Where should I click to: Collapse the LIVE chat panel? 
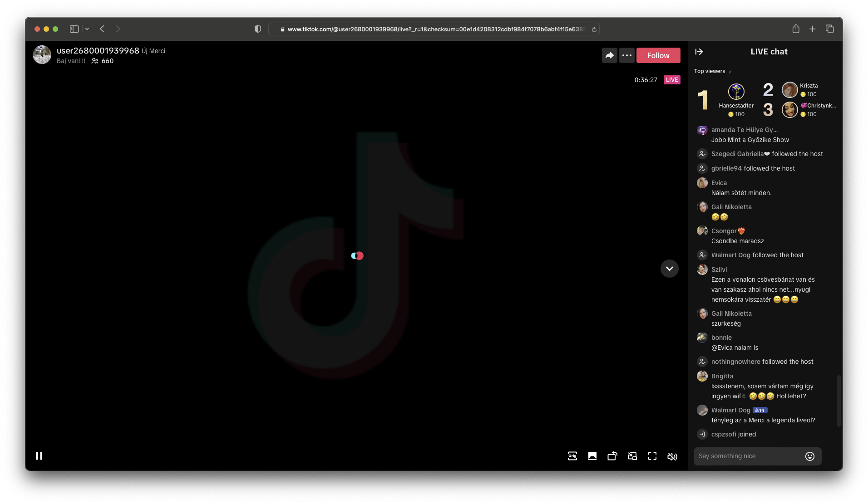tap(699, 52)
